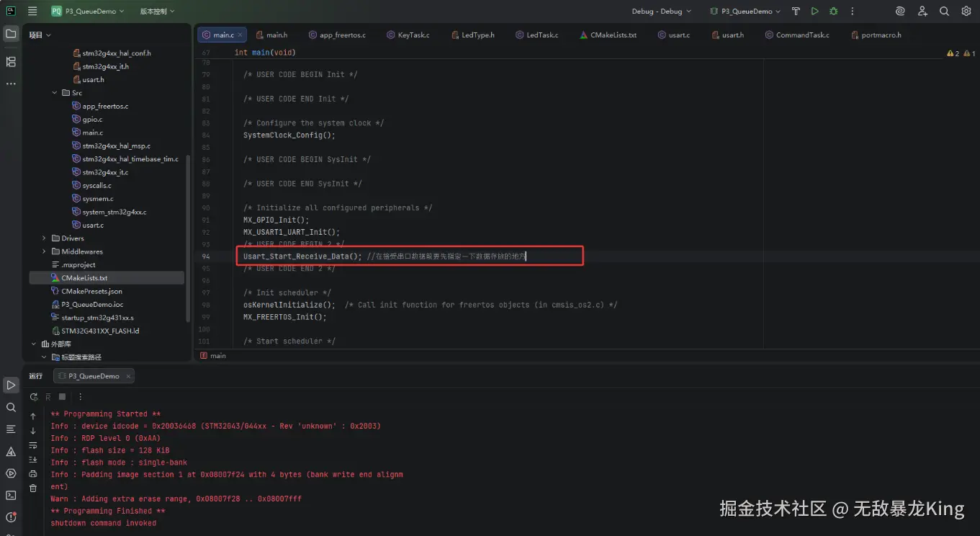This screenshot has width=980, height=536.
Task: Place cursor on the SystemClock_Config(); line
Action: click(289, 135)
